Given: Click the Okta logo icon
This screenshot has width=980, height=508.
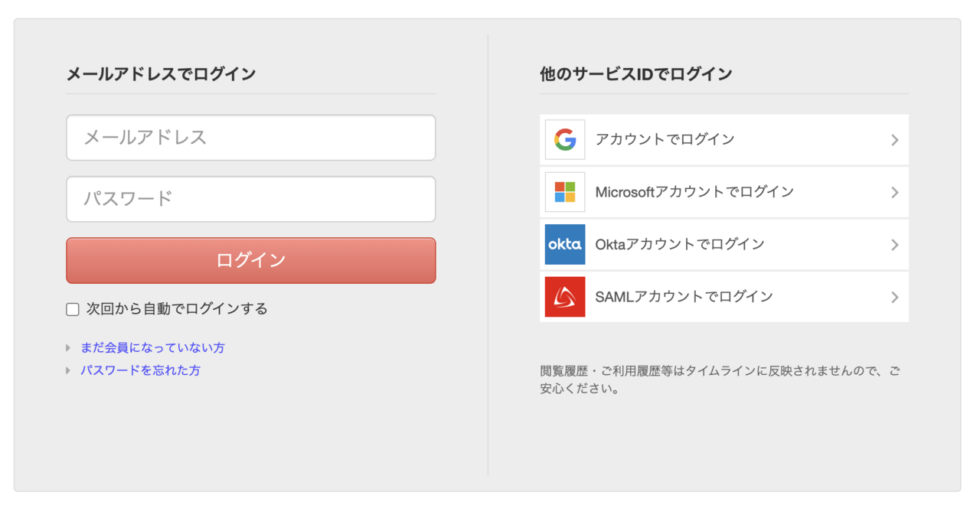Looking at the screenshot, I should click(565, 244).
